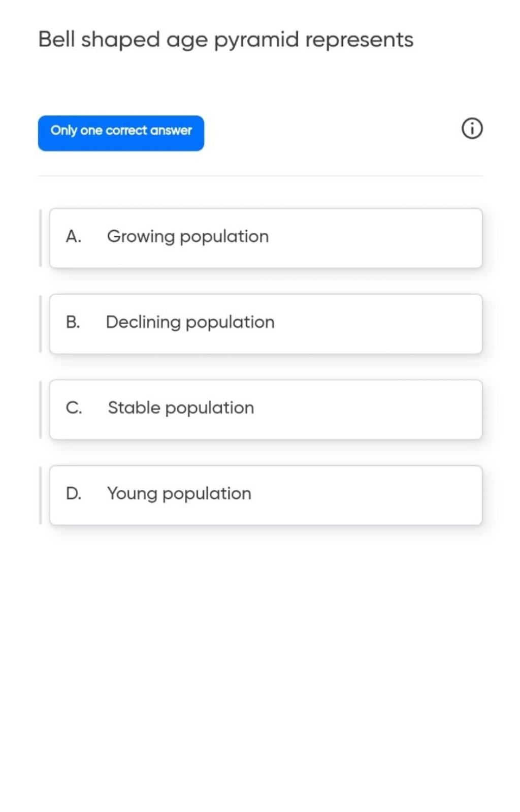This screenshot has height=812, width=520.
Task: Click the question text 'Bell shaped age pyramid represents'
Action: [226, 40]
